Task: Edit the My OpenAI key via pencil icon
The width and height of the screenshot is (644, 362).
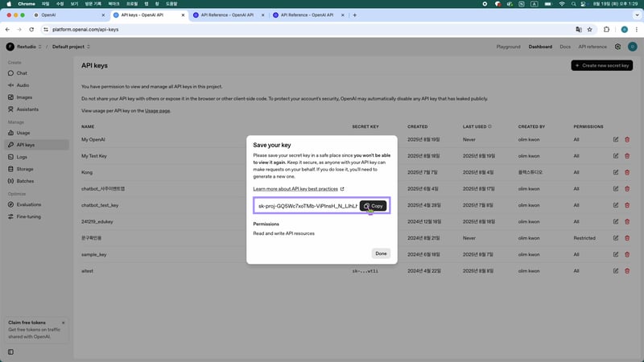Action: click(616, 139)
